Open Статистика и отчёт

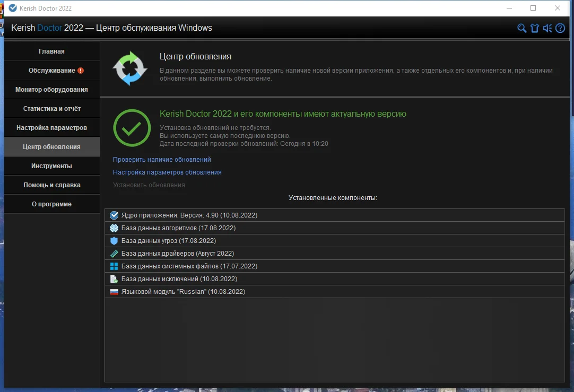pyautogui.click(x=51, y=109)
